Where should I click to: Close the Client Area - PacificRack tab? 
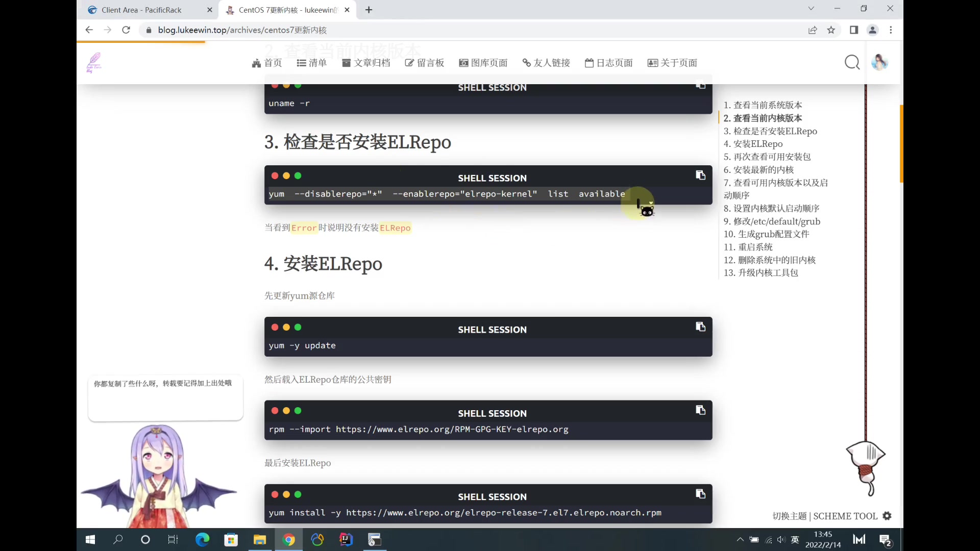(x=210, y=10)
